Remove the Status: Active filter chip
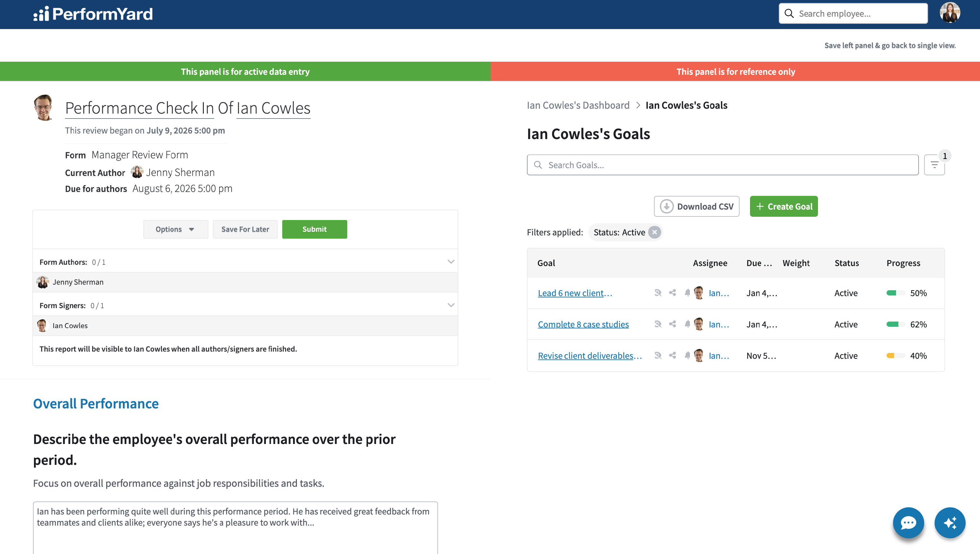Screen dimensions: 980x554 pyautogui.click(x=654, y=232)
